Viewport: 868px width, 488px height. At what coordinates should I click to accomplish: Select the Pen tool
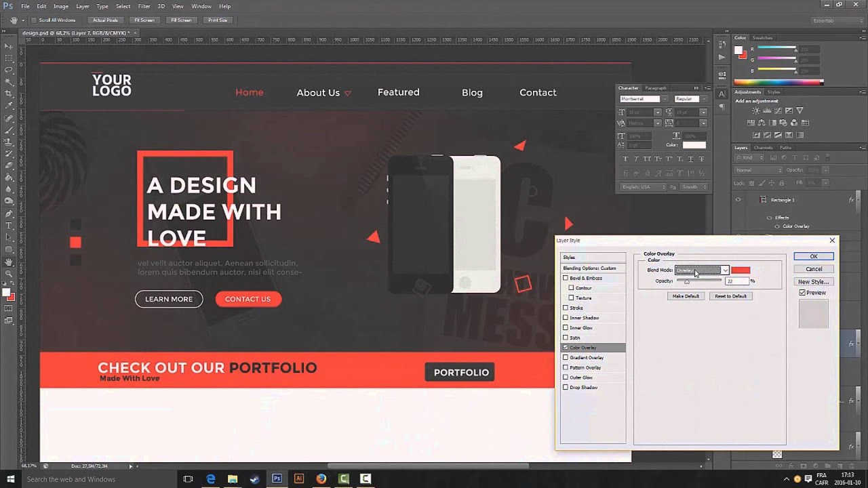9,213
